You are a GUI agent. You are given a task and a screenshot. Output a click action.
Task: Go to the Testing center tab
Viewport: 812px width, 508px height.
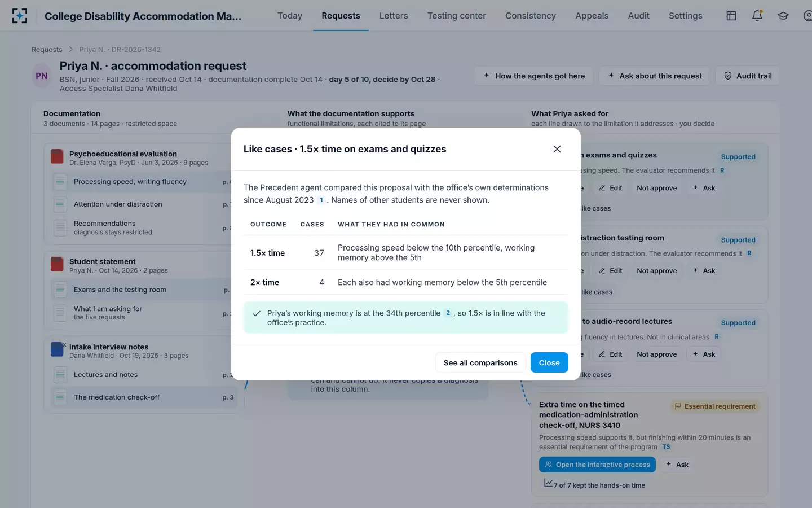(x=457, y=16)
